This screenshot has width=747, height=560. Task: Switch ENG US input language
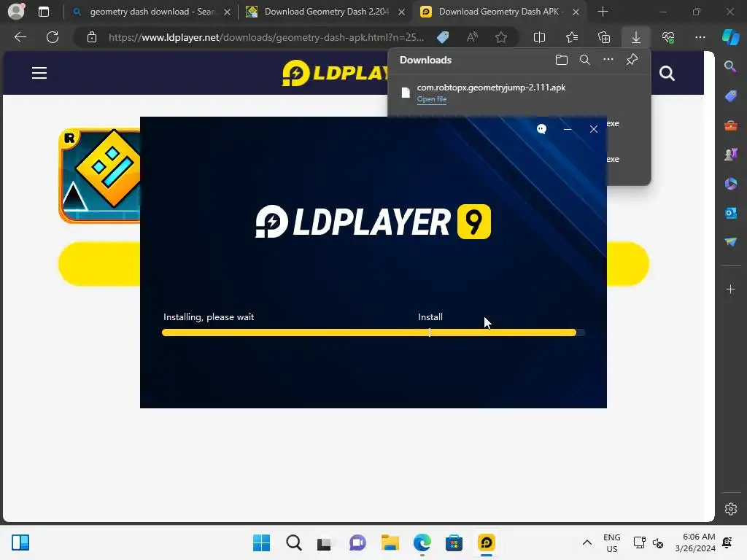612,542
